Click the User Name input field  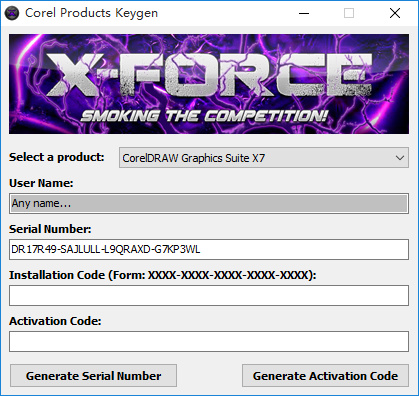coord(209,203)
